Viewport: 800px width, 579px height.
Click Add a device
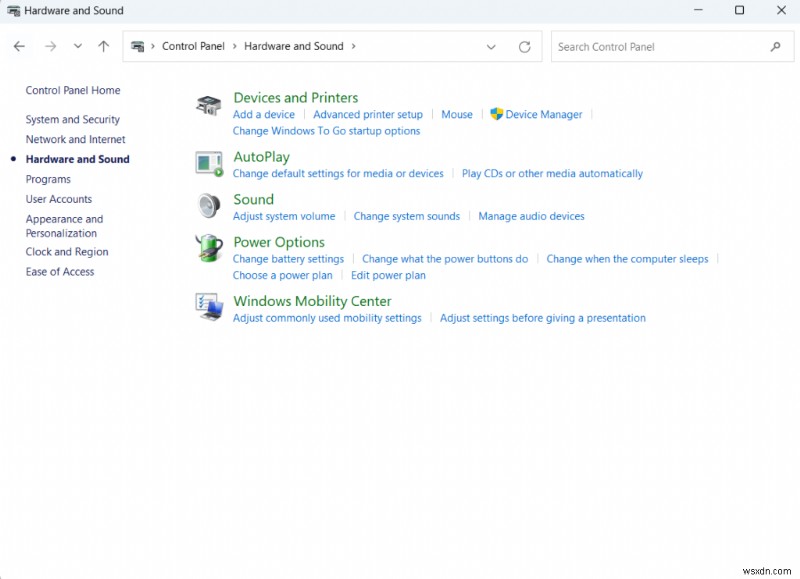coord(264,114)
